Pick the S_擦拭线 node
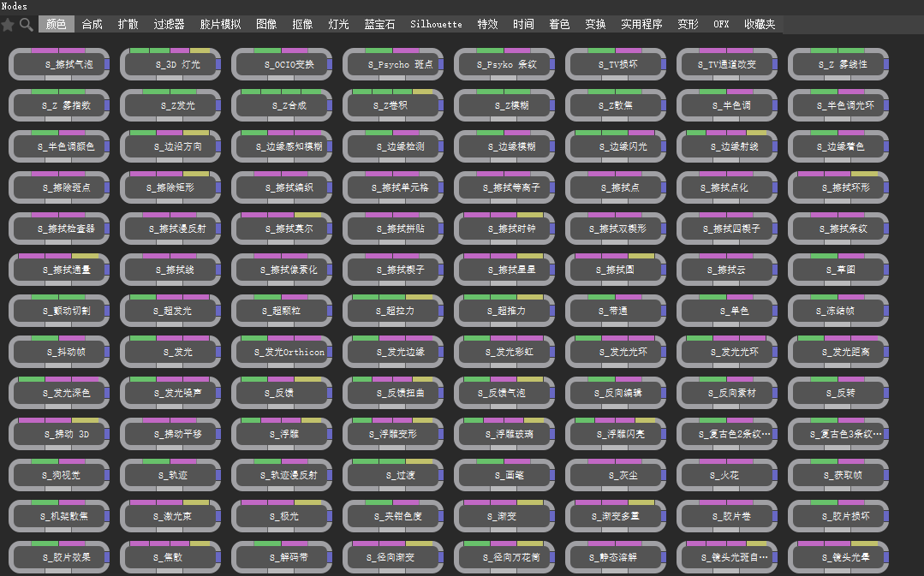This screenshot has height=576, width=924. click(x=170, y=270)
